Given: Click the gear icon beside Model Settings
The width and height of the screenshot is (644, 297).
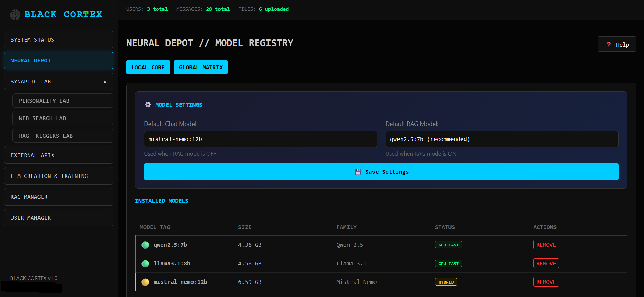Looking at the screenshot, I should [148, 105].
